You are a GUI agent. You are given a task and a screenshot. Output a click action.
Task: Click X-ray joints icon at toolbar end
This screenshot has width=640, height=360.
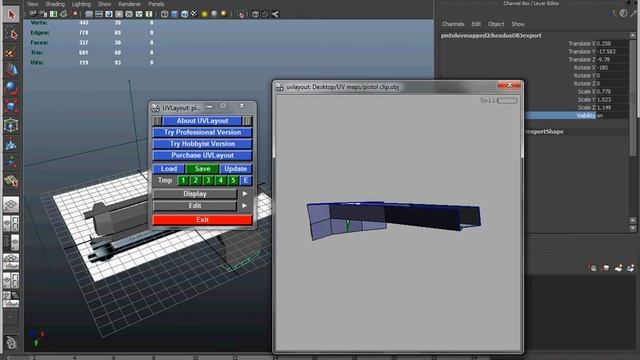[x=276, y=14]
